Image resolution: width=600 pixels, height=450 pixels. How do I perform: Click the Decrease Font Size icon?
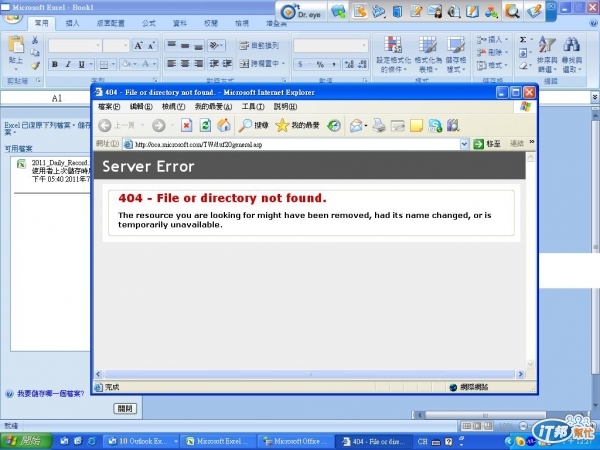click(152, 46)
